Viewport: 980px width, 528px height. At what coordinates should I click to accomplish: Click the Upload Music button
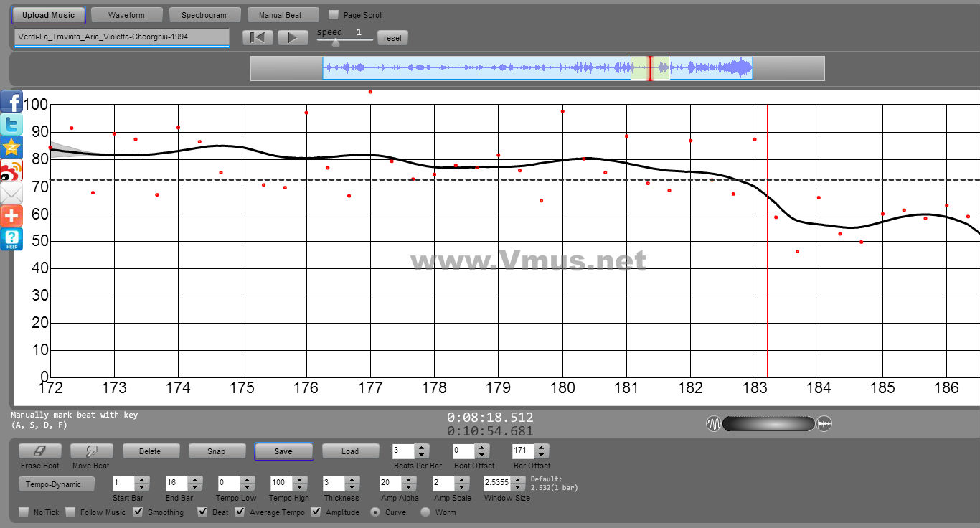48,14
